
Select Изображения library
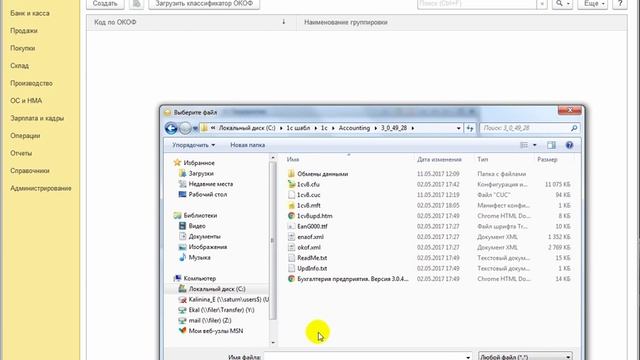click(x=207, y=247)
